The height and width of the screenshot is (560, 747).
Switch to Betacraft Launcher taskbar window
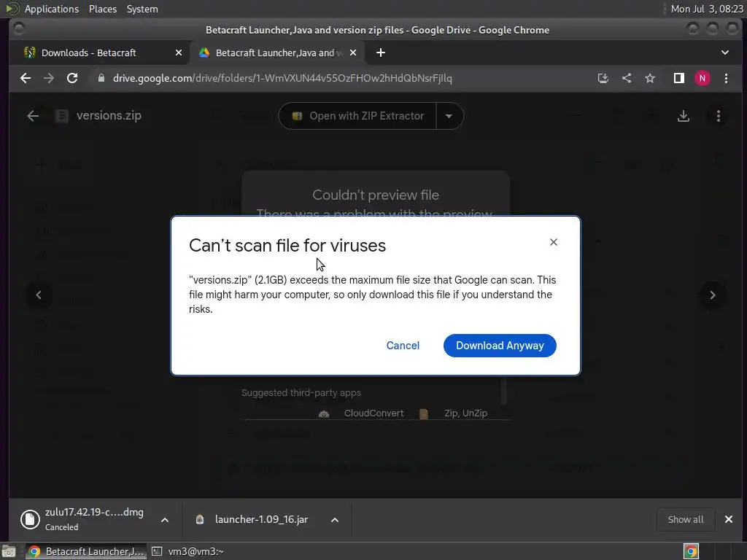tap(86, 552)
